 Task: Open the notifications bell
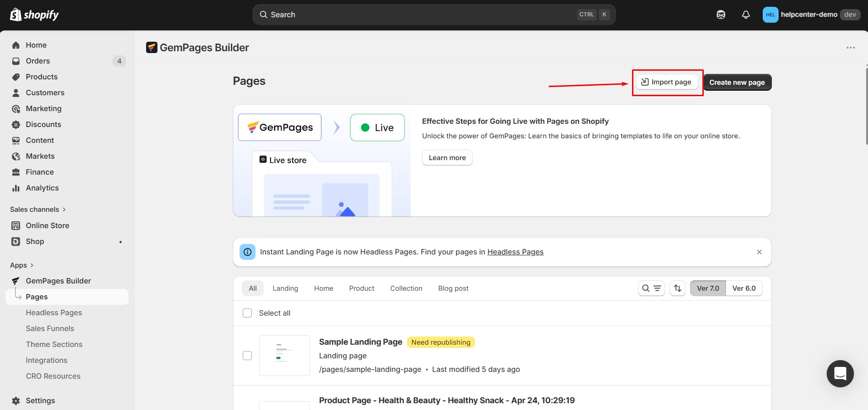click(x=745, y=15)
